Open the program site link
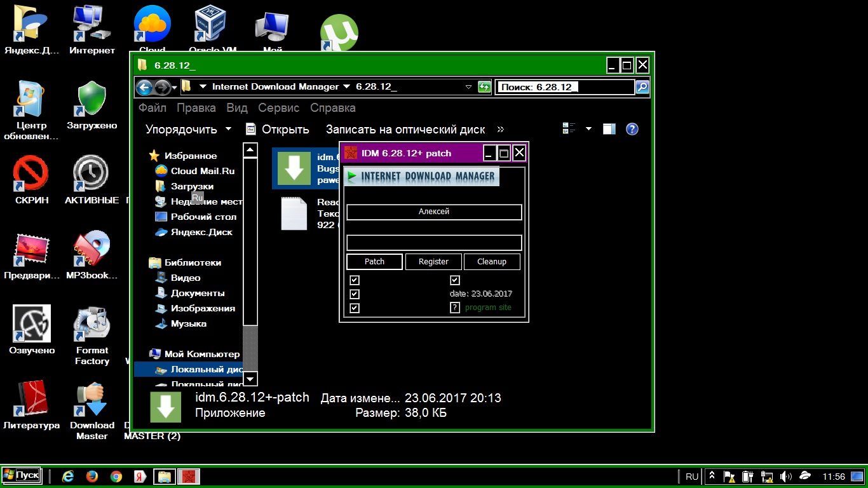Viewport: 868px width, 488px height. [488, 308]
